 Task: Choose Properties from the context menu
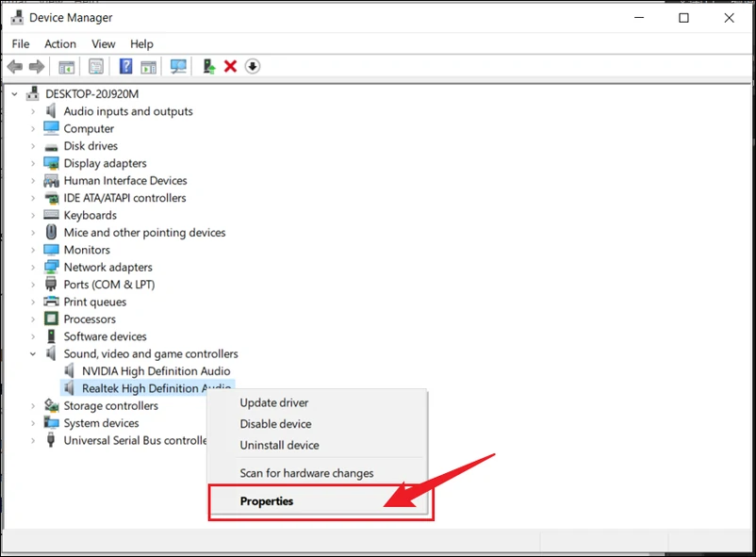(x=267, y=501)
